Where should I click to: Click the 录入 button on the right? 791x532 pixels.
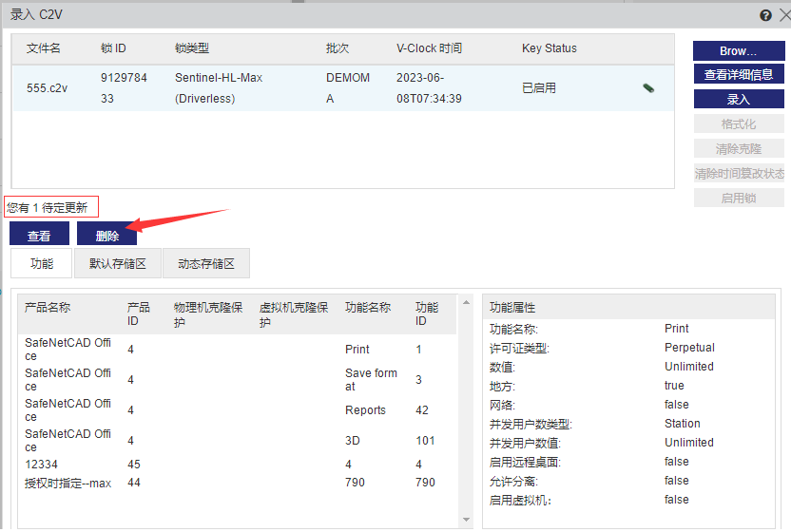pos(738,99)
